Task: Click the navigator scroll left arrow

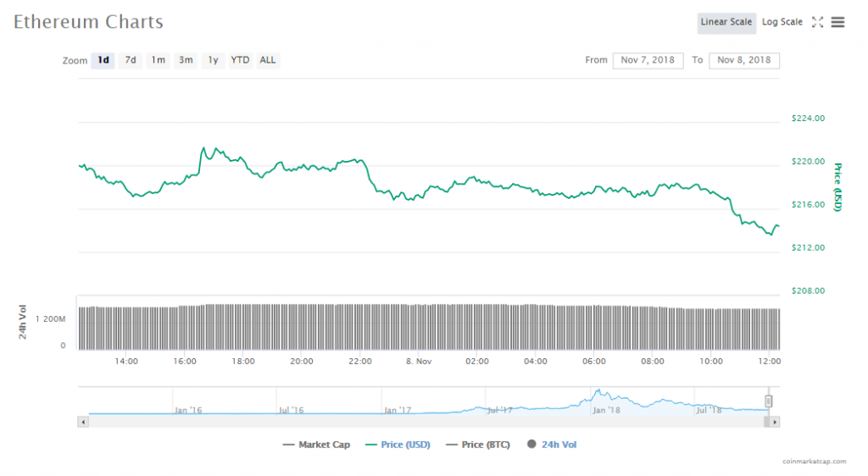Action: point(82,421)
